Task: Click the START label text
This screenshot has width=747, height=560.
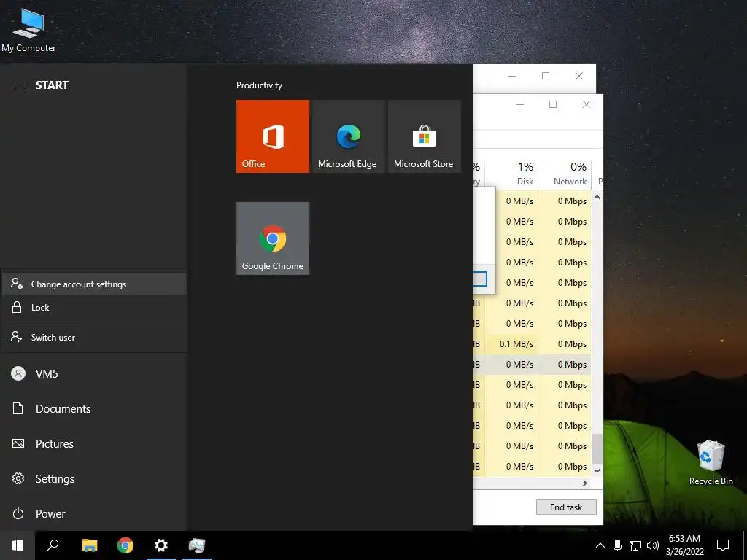Action: (52, 85)
